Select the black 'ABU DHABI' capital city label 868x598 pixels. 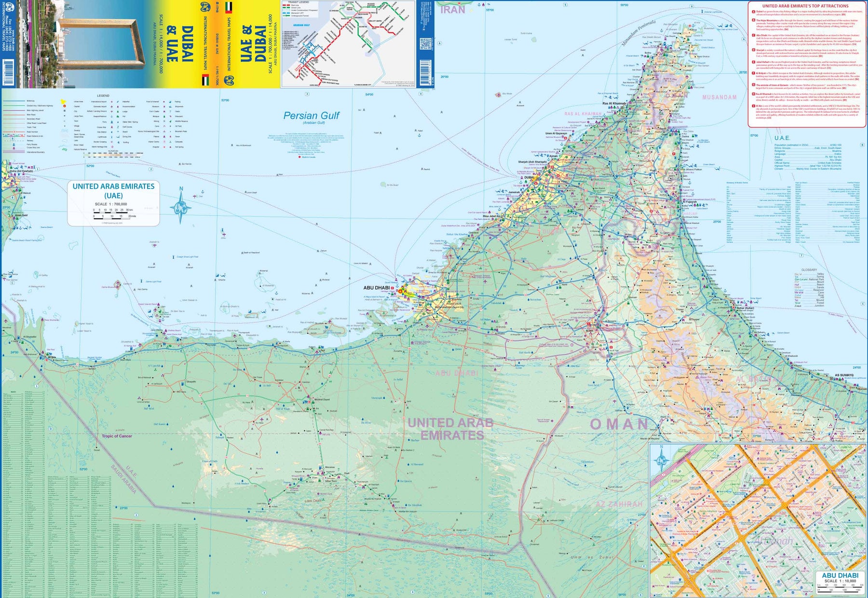(x=376, y=288)
